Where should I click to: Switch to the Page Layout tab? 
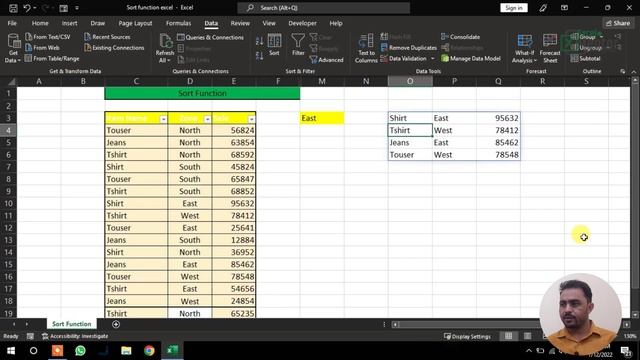tap(135, 23)
